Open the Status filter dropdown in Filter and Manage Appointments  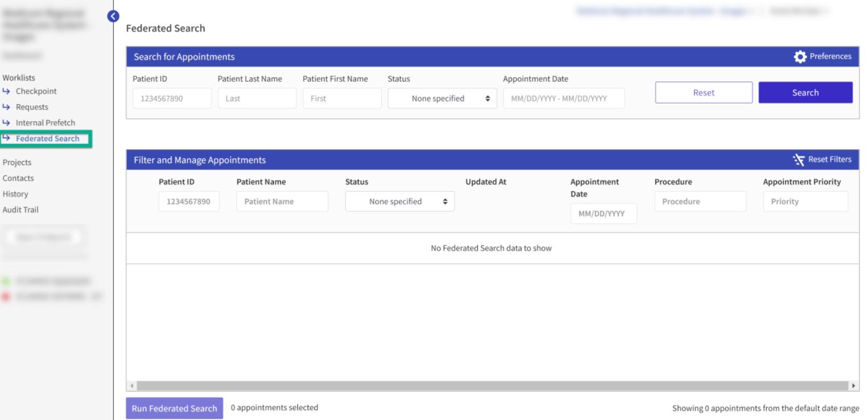tap(399, 201)
